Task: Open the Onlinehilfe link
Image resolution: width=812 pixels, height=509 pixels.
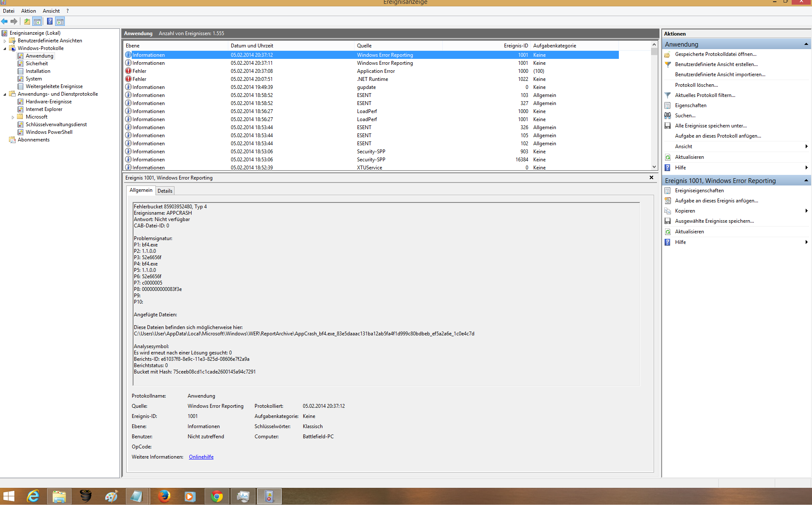Action: tap(201, 457)
